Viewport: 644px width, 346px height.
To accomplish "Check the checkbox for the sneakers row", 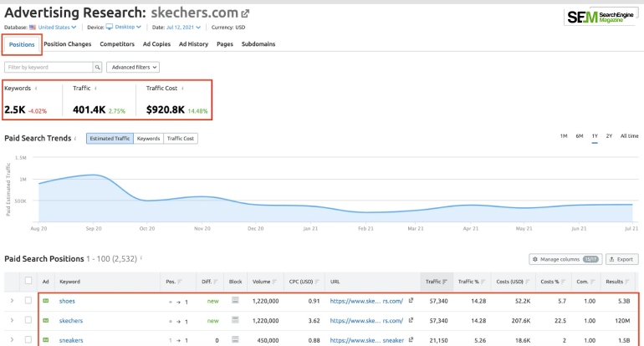I will [x=28, y=339].
